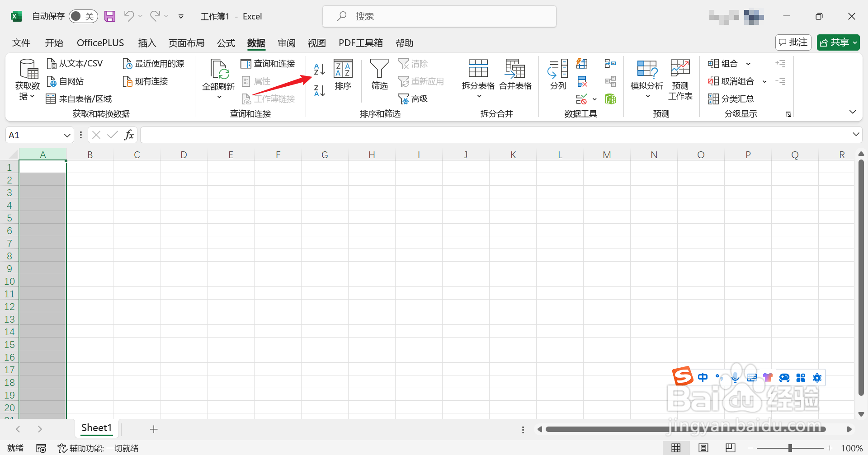Click the Sheet1 tab
Viewport: 868px width, 455px height.
pos(96,428)
